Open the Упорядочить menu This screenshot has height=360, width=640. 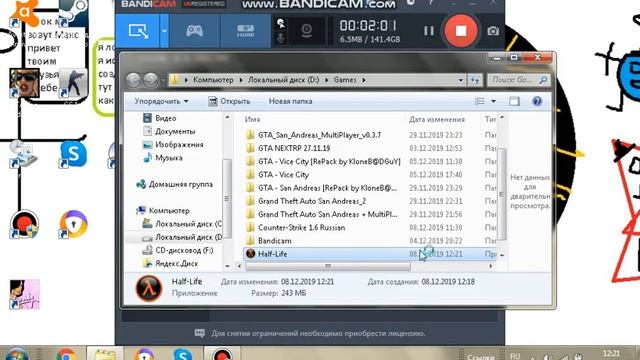pyautogui.click(x=162, y=101)
